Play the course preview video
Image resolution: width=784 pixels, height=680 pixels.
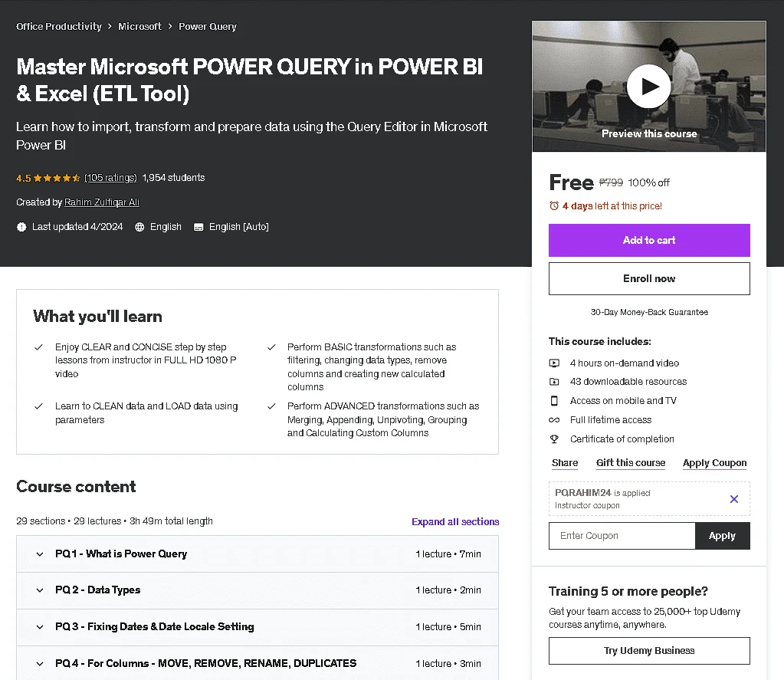[648, 86]
